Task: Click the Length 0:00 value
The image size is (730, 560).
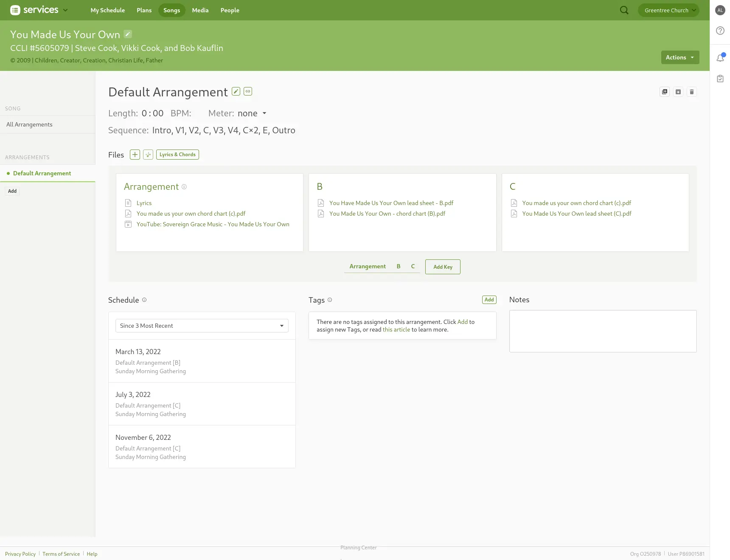Action: click(152, 113)
